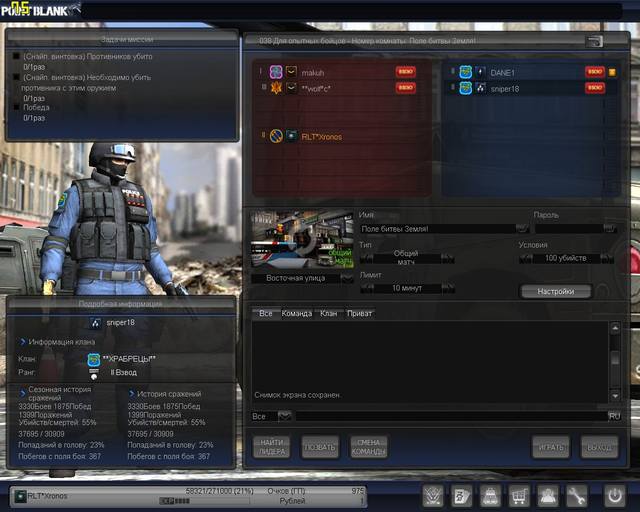Toggle checkbox for 'Необходимо убить' mission

tap(16, 77)
